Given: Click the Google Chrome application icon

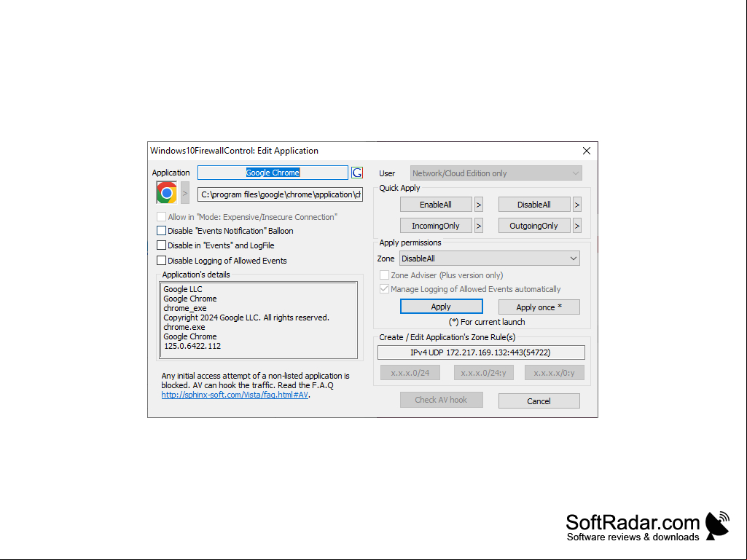Looking at the screenshot, I should click(x=167, y=193).
